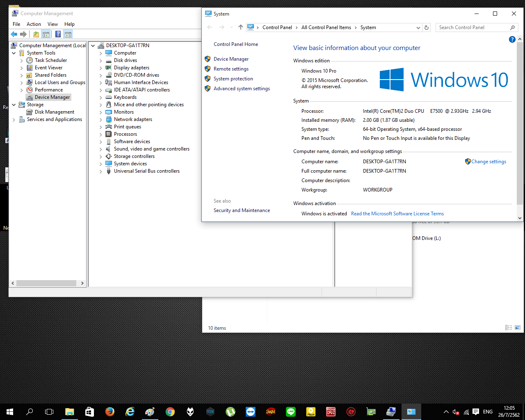Expand the Task Scheduler node

tap(22, 60)
